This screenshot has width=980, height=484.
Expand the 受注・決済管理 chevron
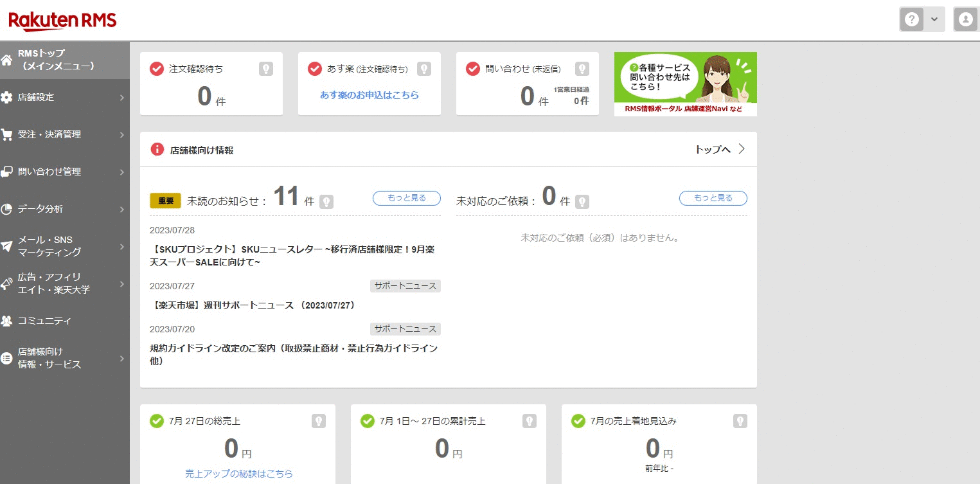122,135
